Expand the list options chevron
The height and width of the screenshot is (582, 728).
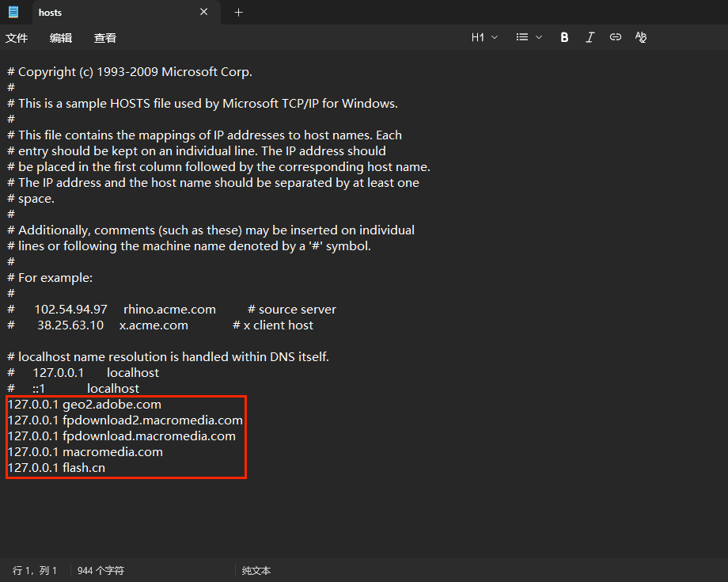(539, 37)
